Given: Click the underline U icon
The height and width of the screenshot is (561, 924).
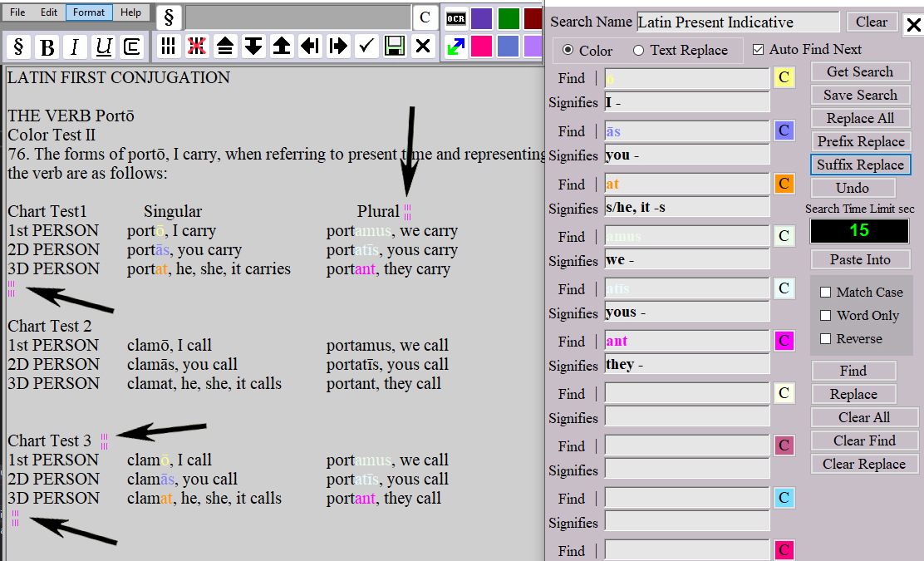Looking at the screenshot, I should point(104,47).
